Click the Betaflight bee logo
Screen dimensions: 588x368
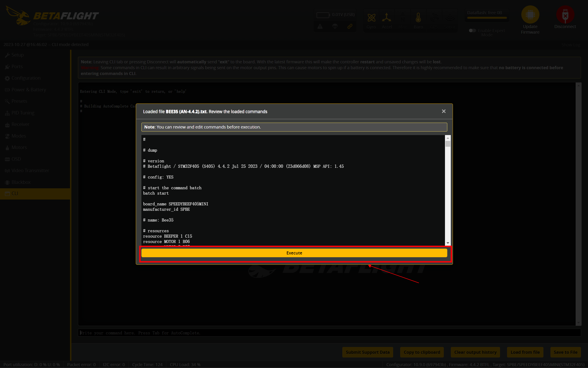(x=18, y=15)
